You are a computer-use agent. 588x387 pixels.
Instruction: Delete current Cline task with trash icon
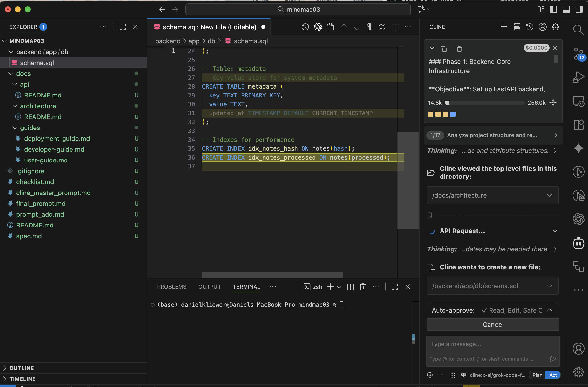(459, 49)
